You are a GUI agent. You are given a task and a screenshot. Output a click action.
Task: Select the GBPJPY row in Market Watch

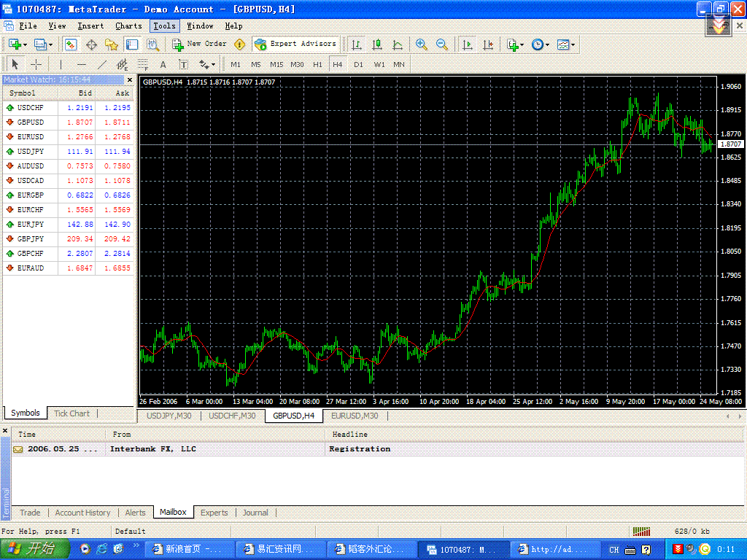(x=69, y=238)
